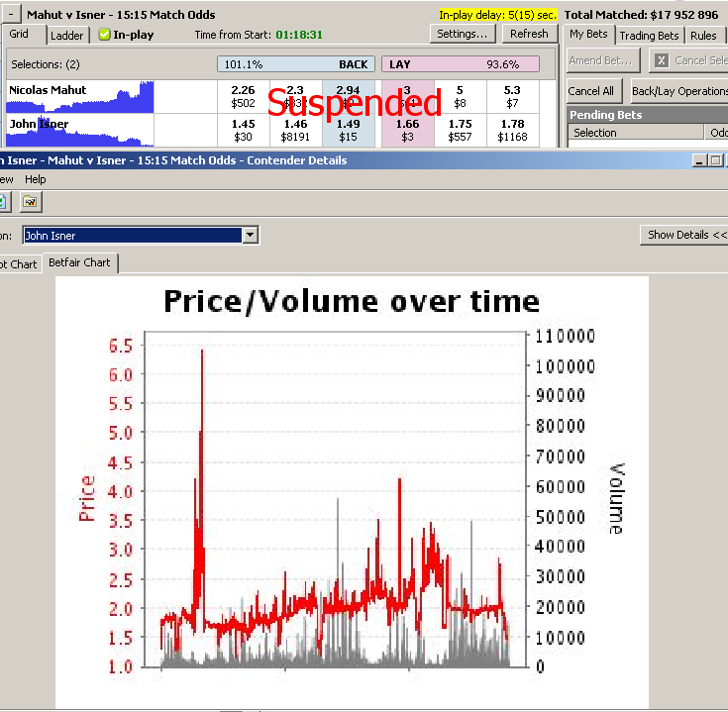Switch to the partially visible Chart tab
Image resolution: width=728 pixels, height=712 pixels.
[x=19, y=264]
